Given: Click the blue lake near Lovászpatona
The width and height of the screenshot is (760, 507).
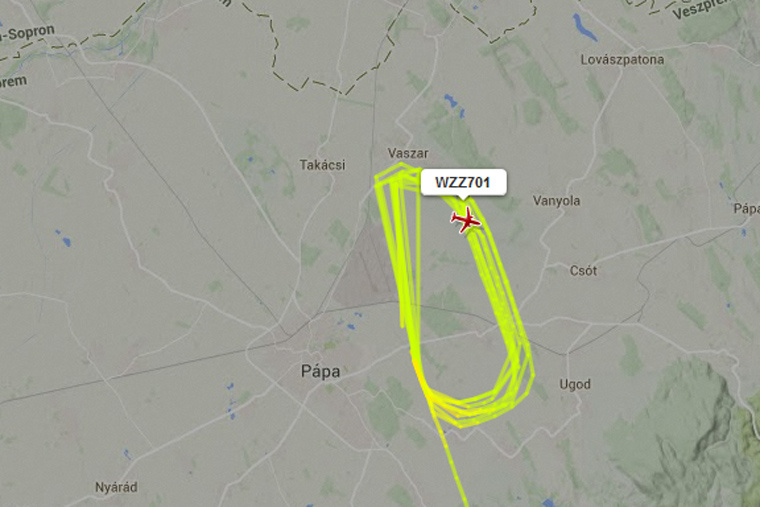Looking at the screenshot, I should click(584, 27).
